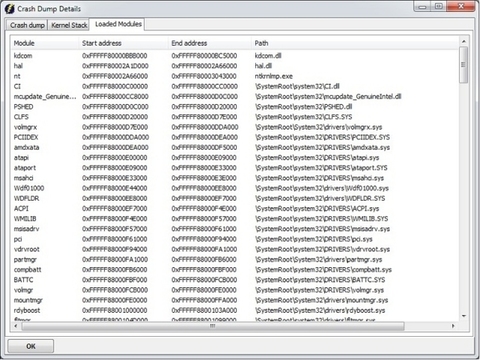Open the Kernel Stack tab
The height and width of the screenshot is (360, 480).
(69, 25)
